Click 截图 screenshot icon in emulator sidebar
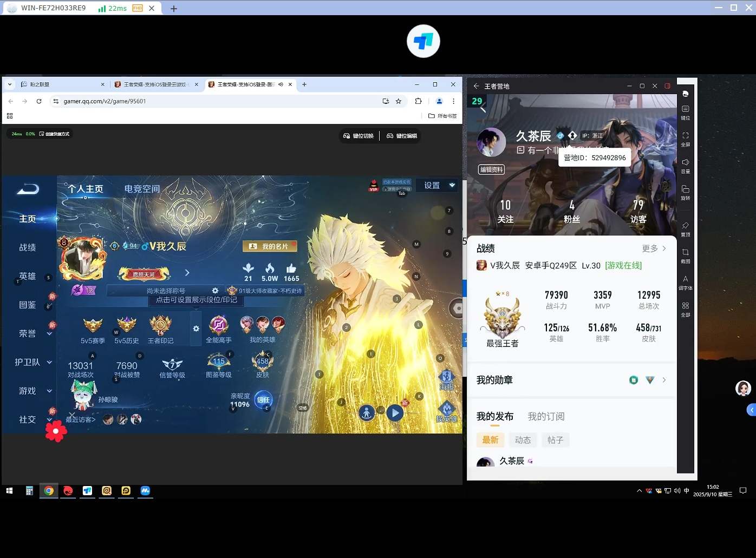Viewport: 756px width, 558px height. 685,255
